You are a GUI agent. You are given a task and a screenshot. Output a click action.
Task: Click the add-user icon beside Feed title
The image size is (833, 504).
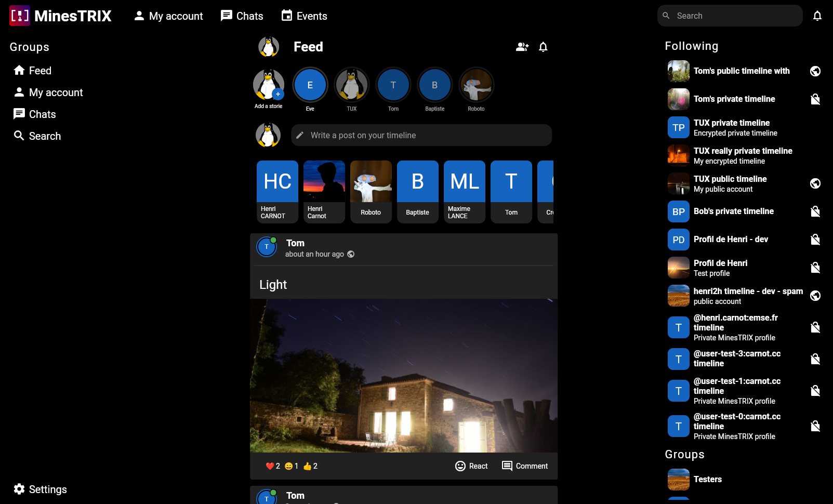522,47
